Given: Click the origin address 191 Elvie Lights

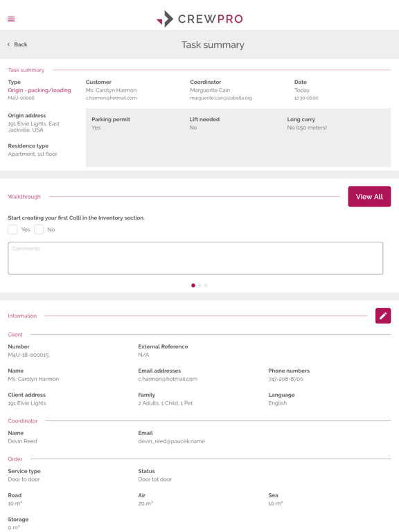Looking at the screenshot, I should [x=33, y=127].
